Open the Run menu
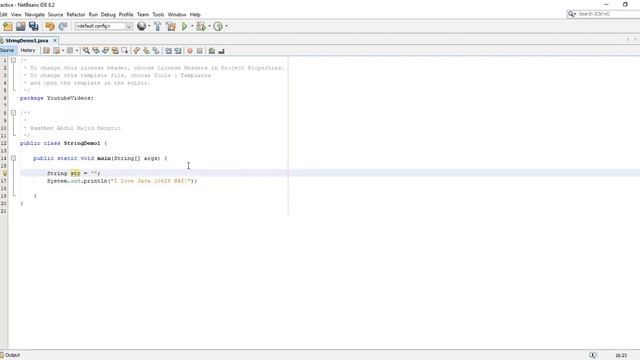 [93, 14]
